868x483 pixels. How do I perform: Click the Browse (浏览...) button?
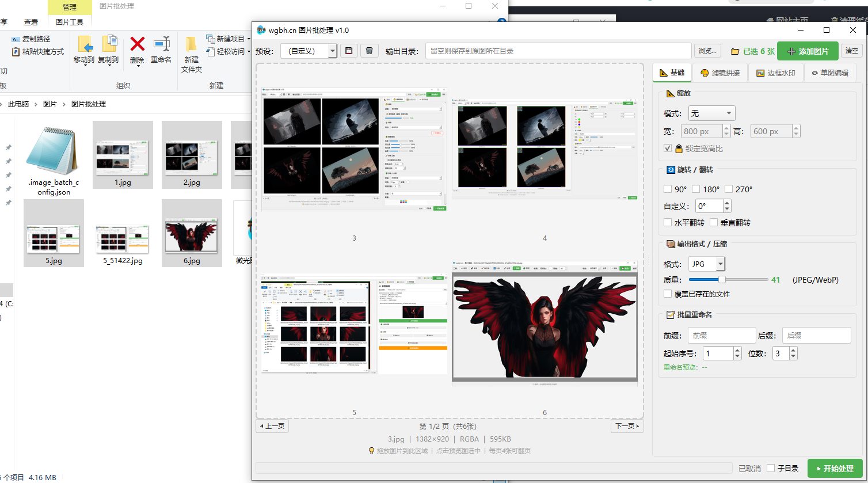[x=708, y=51]
